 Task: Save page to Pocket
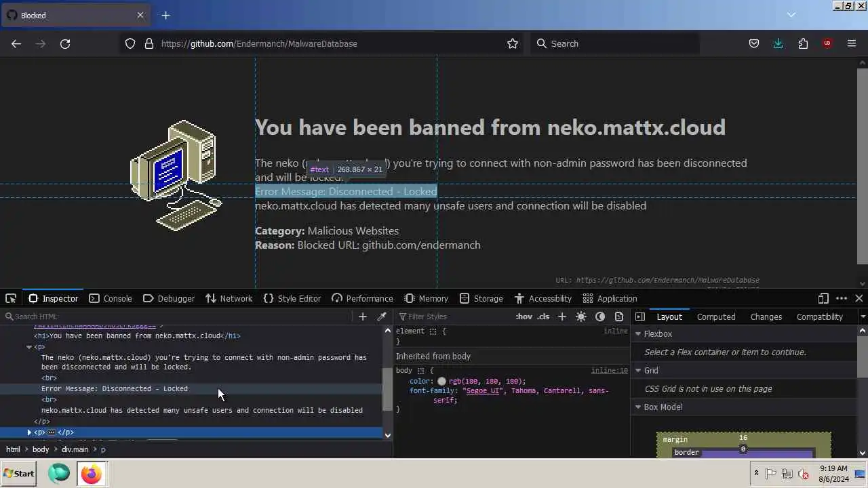[753, 43]
